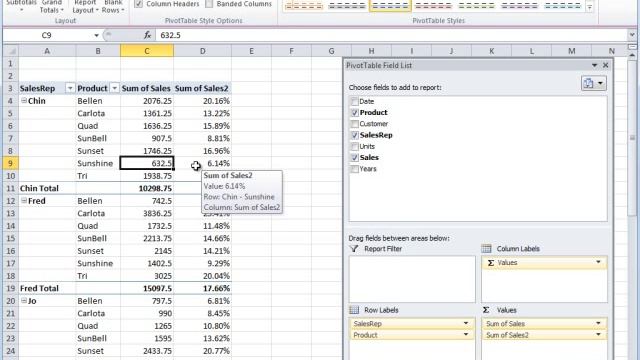This screenshot has height=360, width=640.
Task: Select cell with value 10298.75
Action: [x=147, y=188]
